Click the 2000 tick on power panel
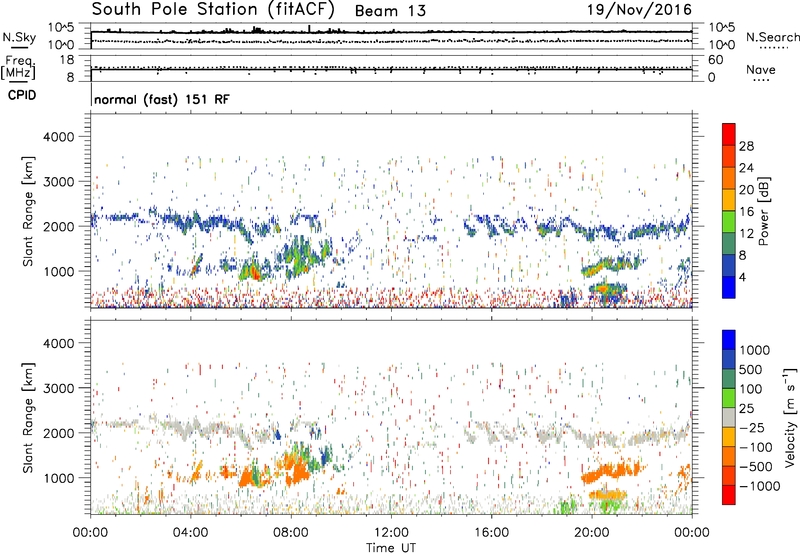800x554 pixels. coord(59,226)
